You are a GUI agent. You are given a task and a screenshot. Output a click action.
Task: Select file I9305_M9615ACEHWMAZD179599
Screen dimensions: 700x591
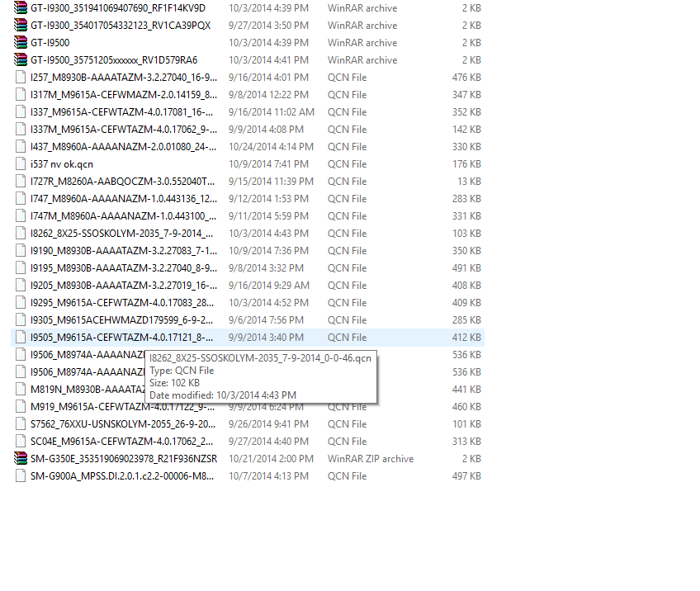pyautogui.click(x=121, y=320)
